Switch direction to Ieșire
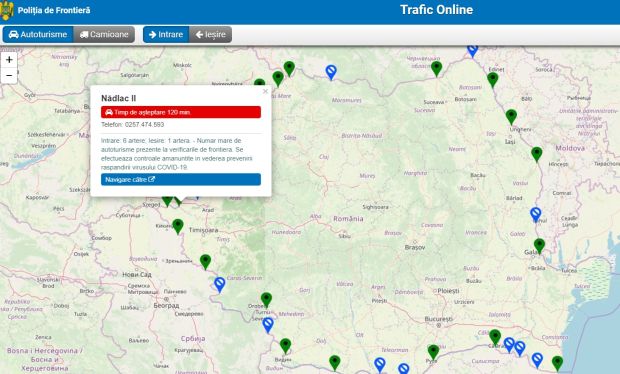This screenshot has height=374, width=620. [210, 34]
